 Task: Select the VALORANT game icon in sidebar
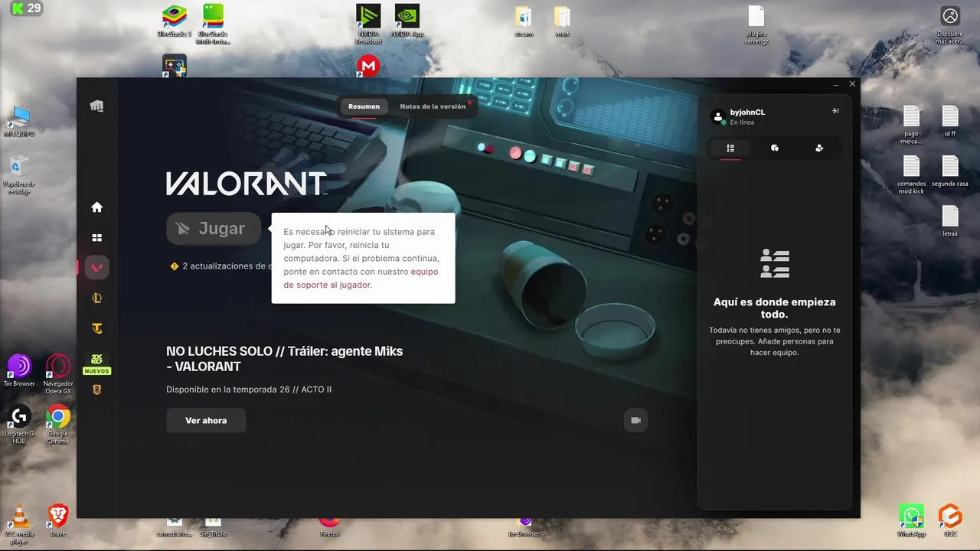tap(97, 268)
